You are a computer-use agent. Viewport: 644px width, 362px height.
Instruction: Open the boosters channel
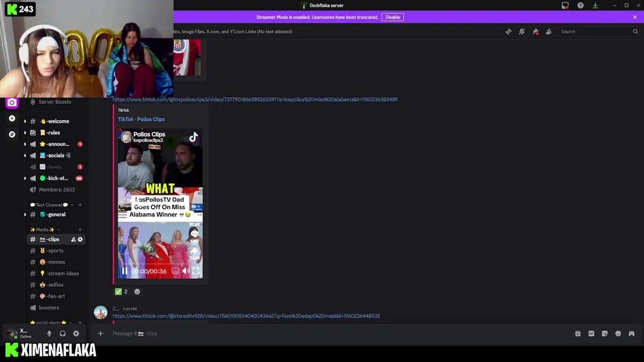coord(55,308)
